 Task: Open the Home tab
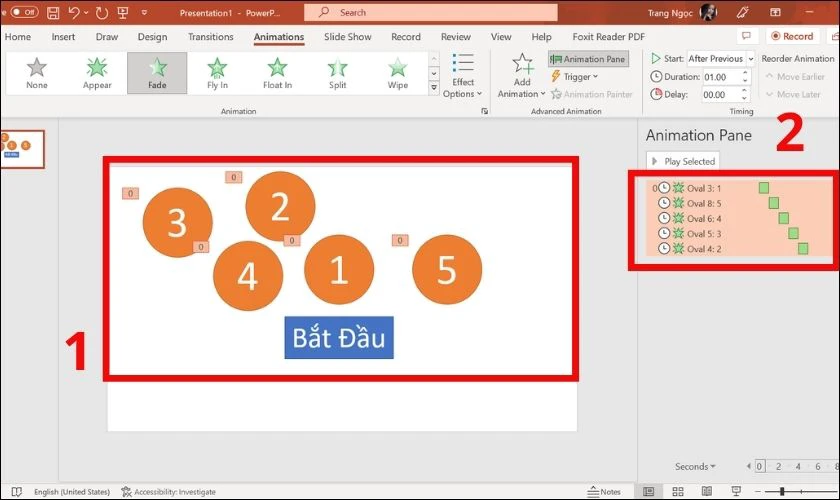[18, 36]
